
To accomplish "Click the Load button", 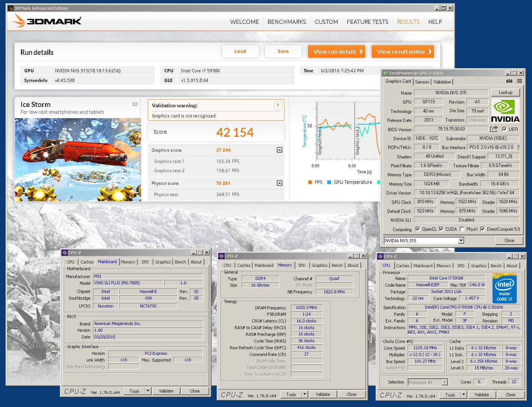I will pos(240,51).
